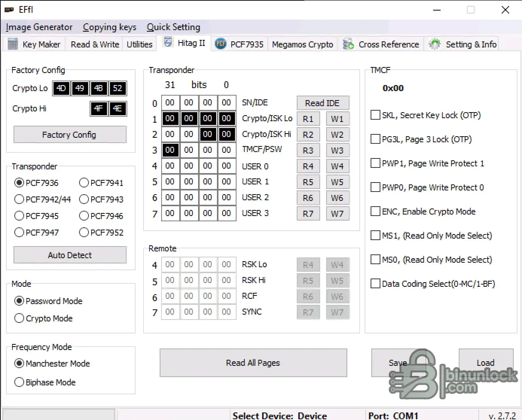Write TMCF/PSW page with W3
The height and width of the screenshot is (420, 522).
click(337, 151)
